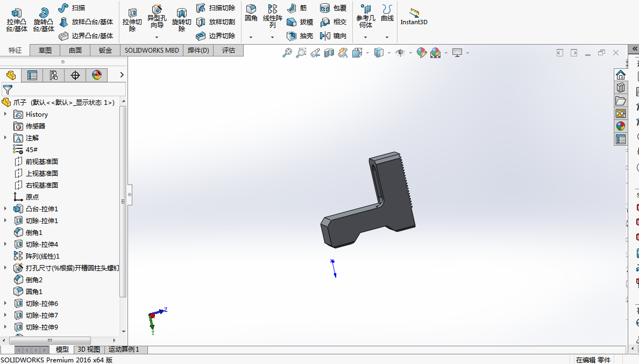Click the Edit Appearance color ball
This screenshot has width=639, height=364.
point(422,53)
